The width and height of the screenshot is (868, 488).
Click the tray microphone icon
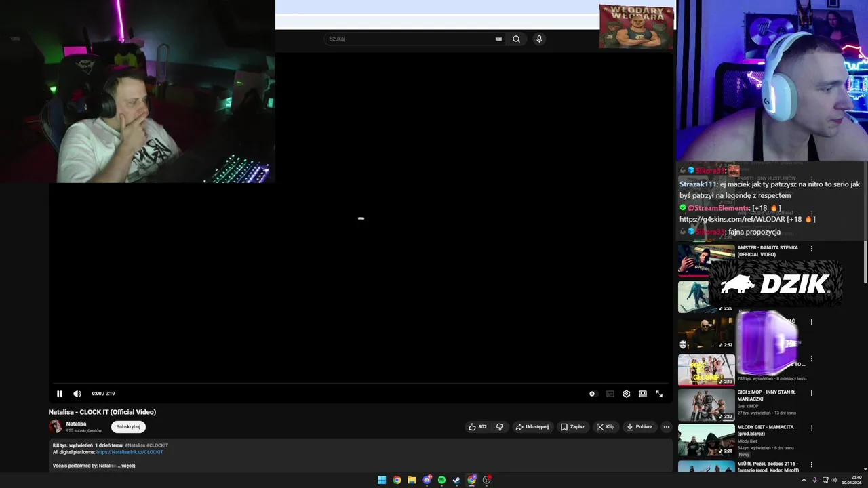[814, 480]
